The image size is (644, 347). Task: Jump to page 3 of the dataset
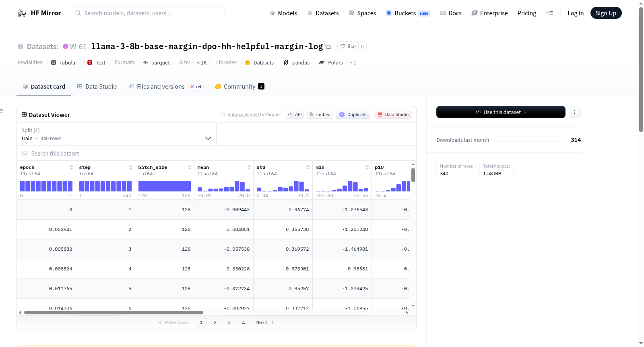[x=229, y=322]
